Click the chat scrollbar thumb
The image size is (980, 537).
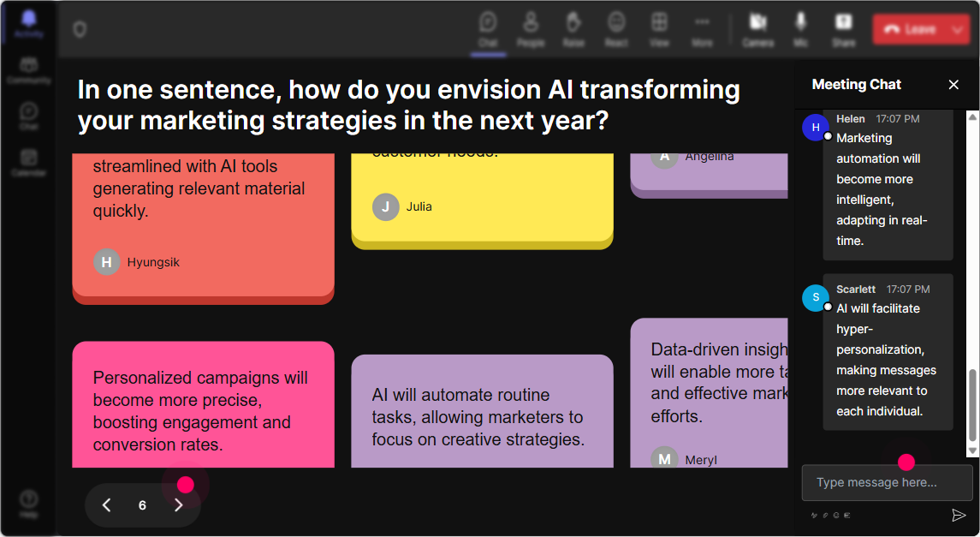click(x=972, y=405)
